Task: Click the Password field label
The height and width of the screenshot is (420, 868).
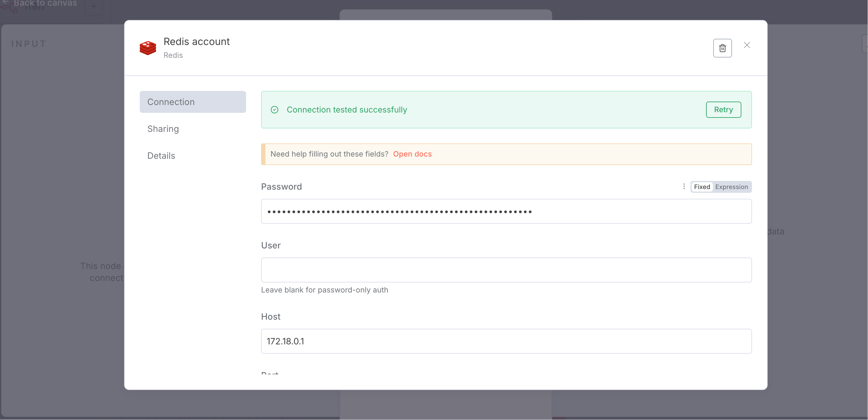Action: (281, 187)
